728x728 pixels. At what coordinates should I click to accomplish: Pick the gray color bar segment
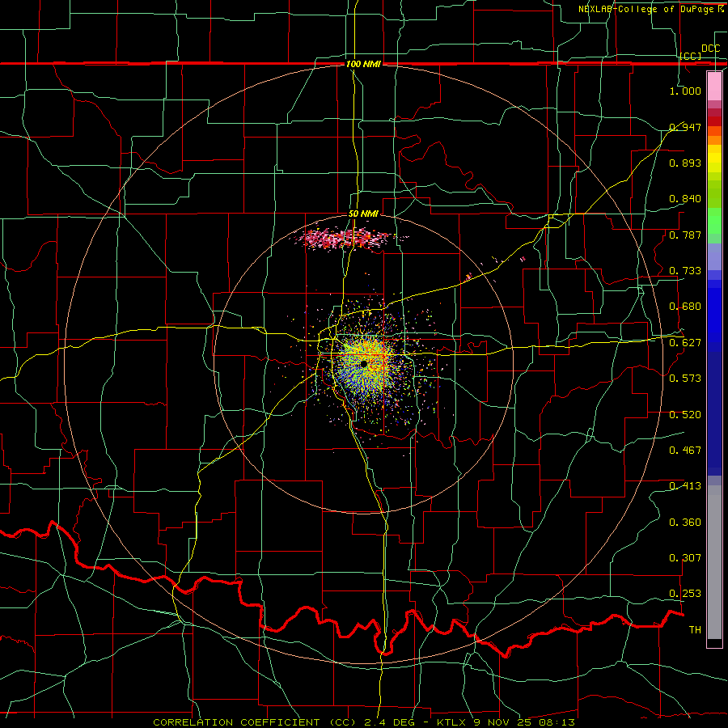[x=714, y=562]
